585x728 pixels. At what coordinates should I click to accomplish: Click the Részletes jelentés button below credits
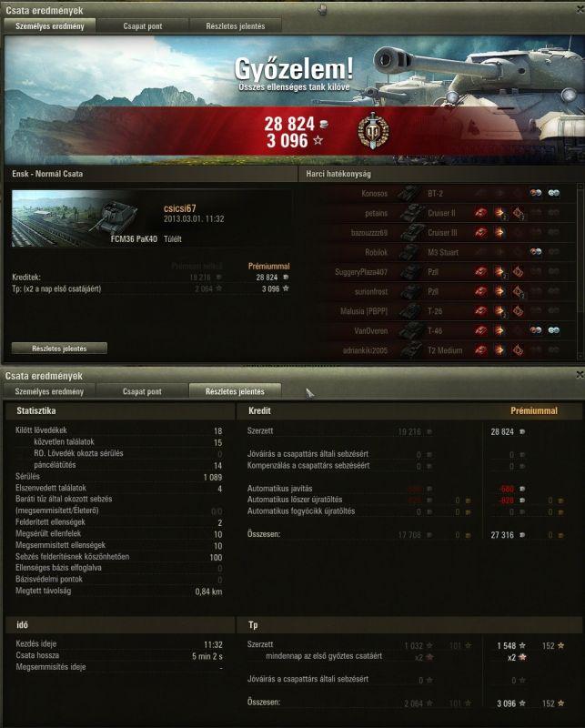click(x=59, y=349)
